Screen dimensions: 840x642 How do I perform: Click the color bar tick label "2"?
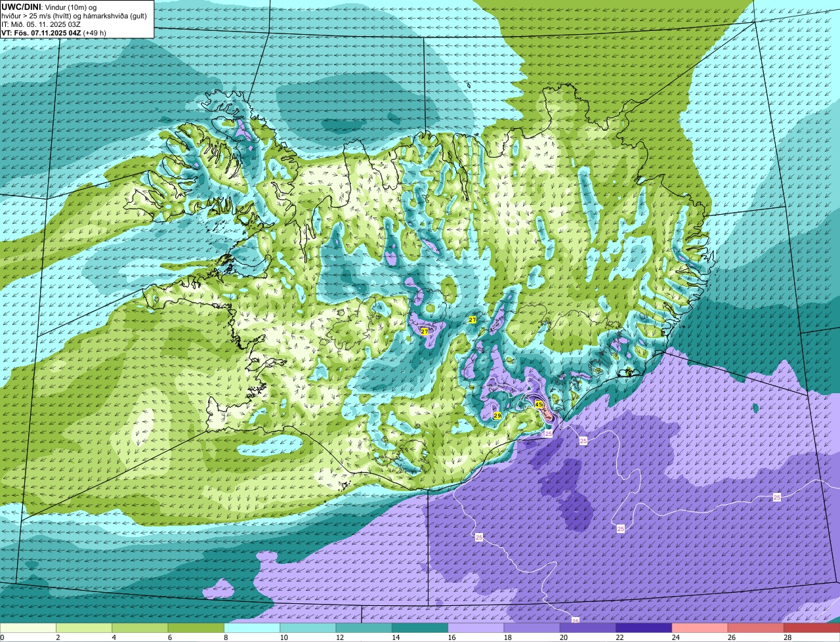(x=58, y=637)
